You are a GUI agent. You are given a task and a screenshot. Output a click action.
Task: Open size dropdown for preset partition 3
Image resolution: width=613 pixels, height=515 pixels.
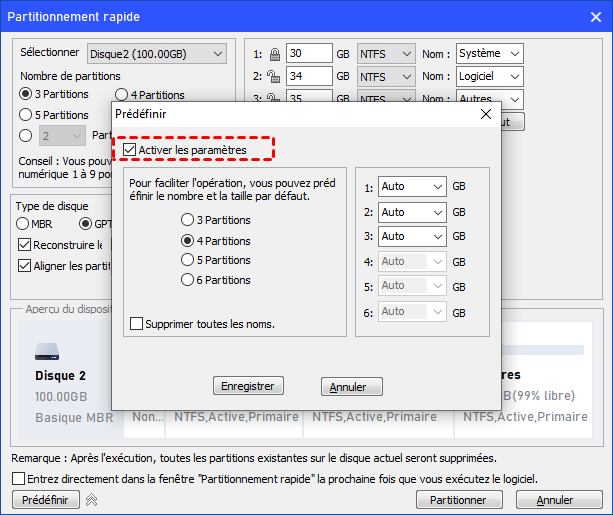(x=412, y=237)
